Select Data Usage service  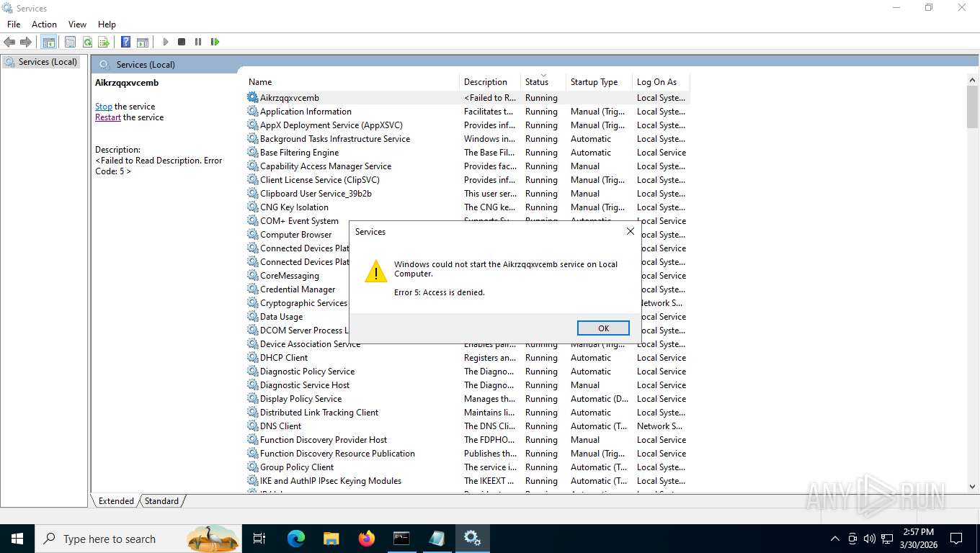click(x=281, y=317)
